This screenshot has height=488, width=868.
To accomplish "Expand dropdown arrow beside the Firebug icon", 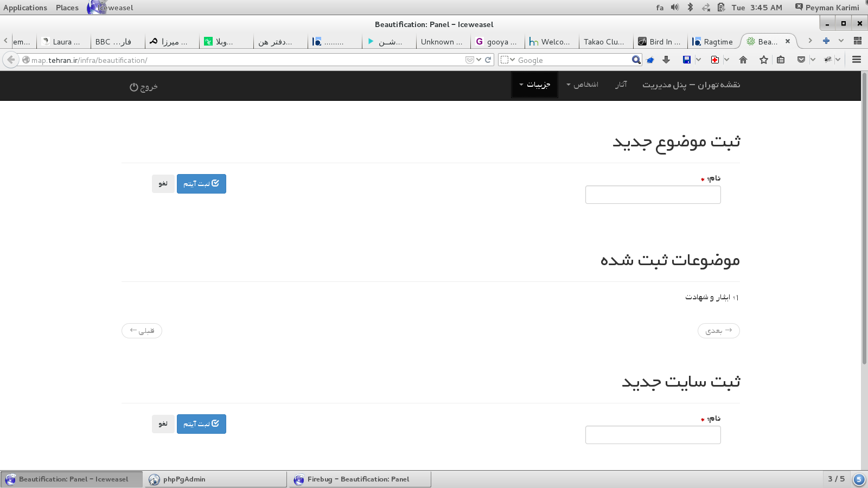I will [838, 60].
